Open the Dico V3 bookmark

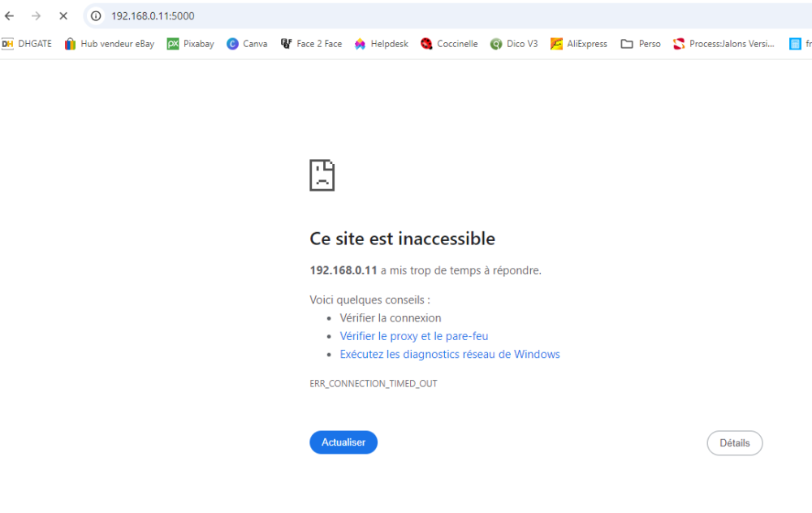(x=514, y=44)
